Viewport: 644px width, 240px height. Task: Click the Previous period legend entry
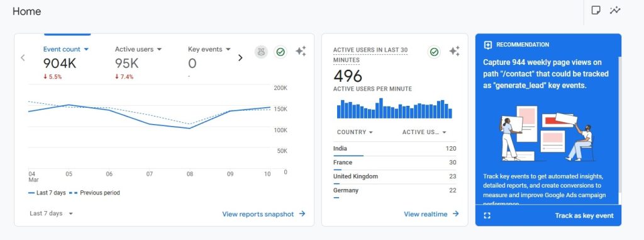coord(94,193)
